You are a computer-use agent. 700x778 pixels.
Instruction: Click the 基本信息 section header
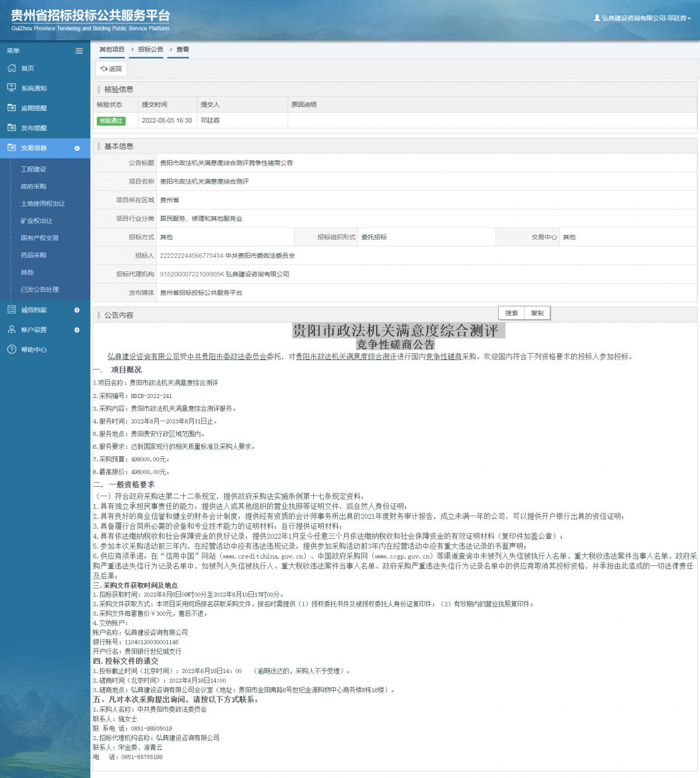pos(119,146)
